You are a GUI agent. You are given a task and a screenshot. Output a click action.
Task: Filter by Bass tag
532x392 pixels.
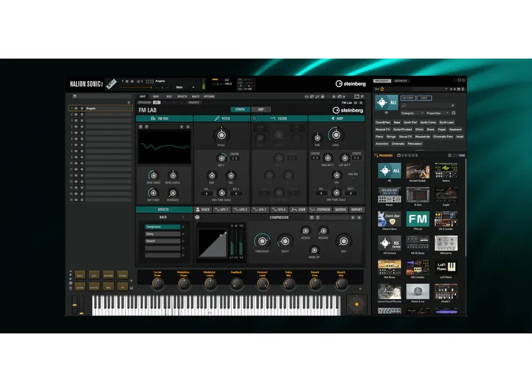[397, 123]
